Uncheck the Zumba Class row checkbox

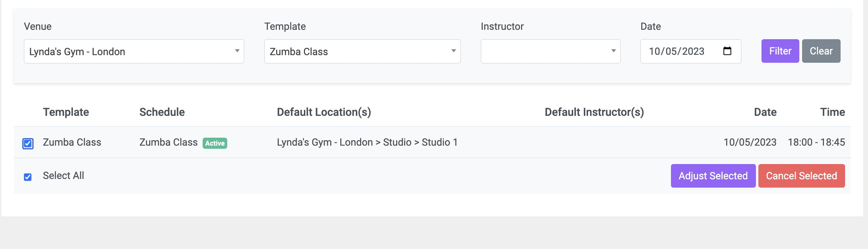coord(28,144)
